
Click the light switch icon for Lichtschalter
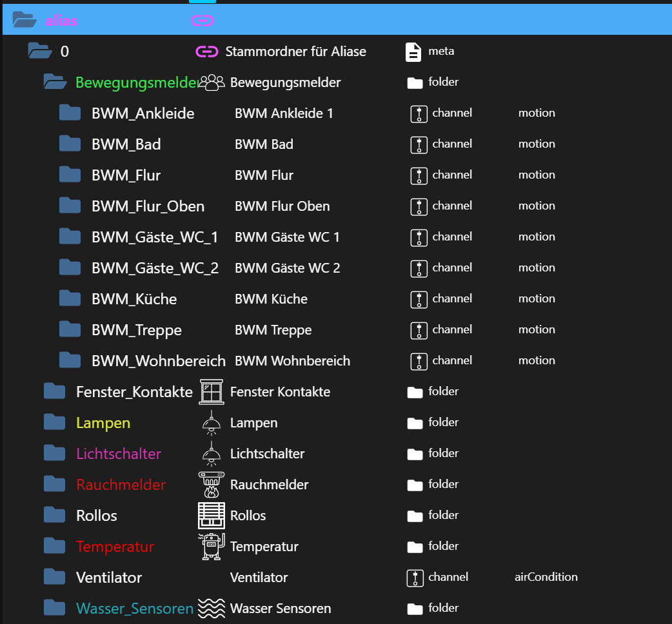[211, 453]
